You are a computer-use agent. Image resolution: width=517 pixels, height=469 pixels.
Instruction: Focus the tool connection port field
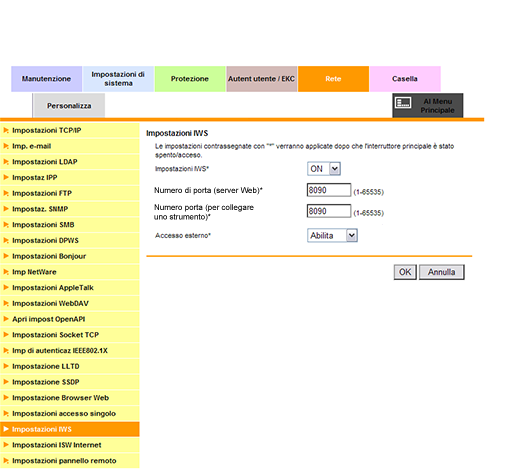pos(329,211)
